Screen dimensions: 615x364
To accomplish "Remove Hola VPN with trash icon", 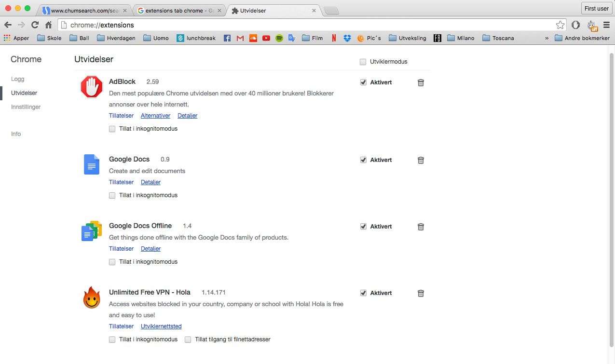I will click(x=421, y=293).
